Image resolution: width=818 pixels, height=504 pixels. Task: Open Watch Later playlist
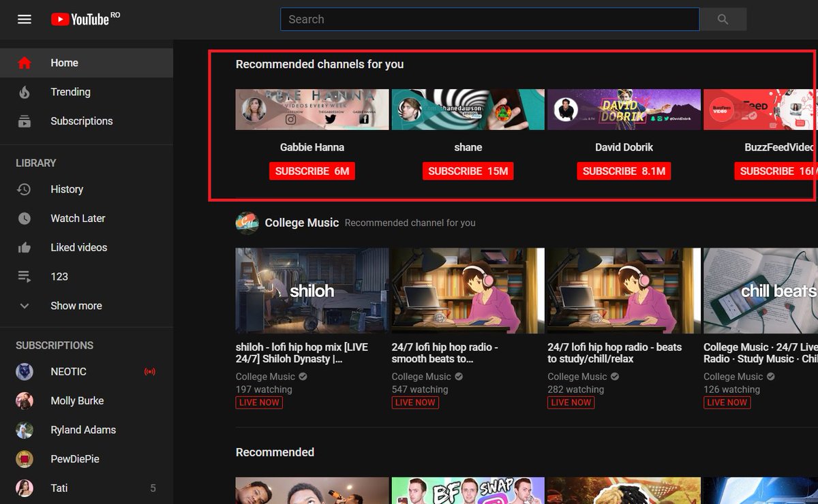[87, 219]
